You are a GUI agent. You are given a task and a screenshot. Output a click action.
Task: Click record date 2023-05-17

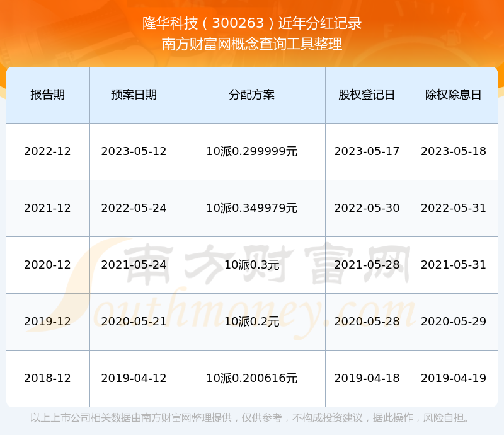(367, 151)
